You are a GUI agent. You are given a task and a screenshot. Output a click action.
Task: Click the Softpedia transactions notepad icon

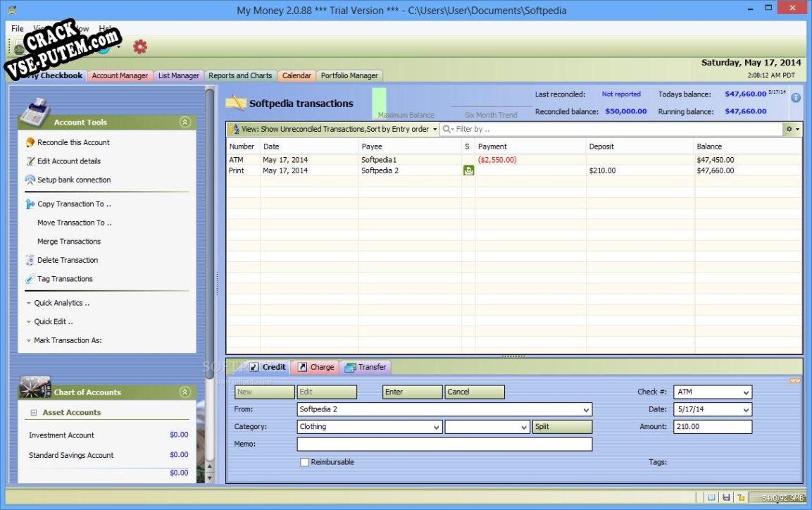click(x=236, y=103)
